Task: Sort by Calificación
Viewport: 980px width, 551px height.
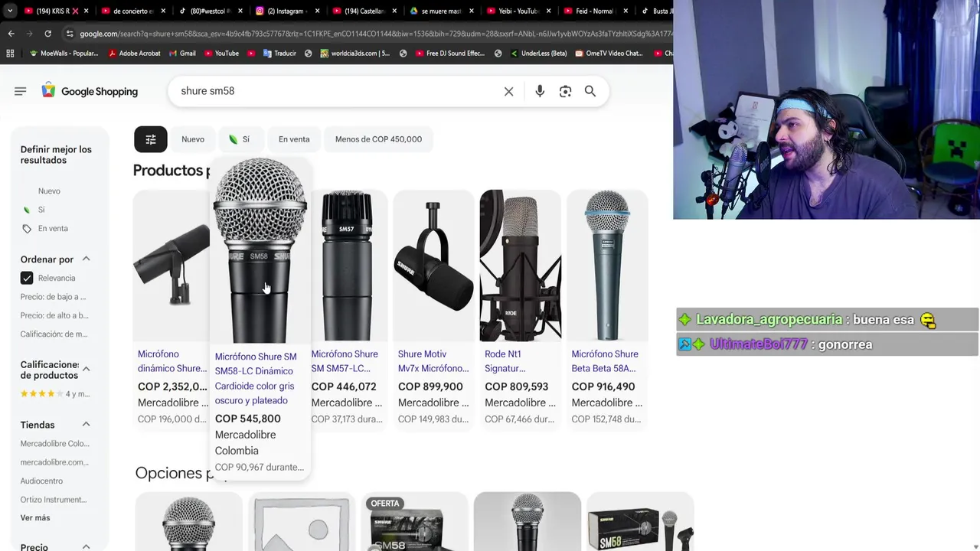Action: coord(54,334)
